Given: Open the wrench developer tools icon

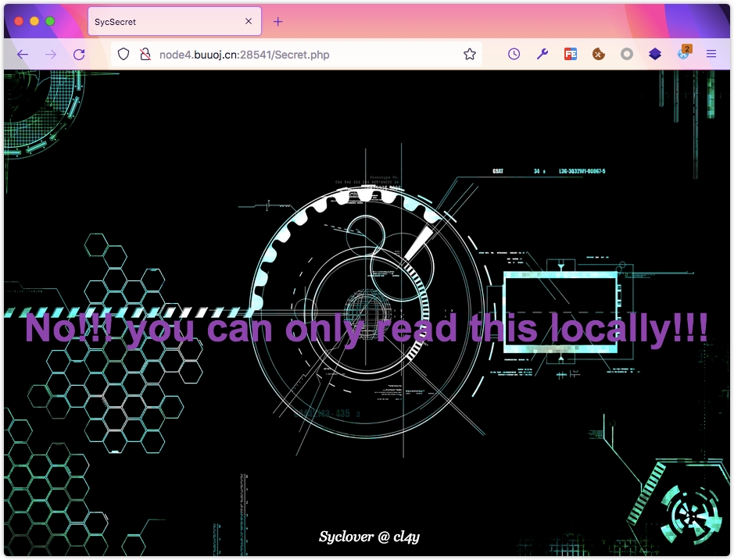Looking at the screenshot, I should [x=542, y=54].
